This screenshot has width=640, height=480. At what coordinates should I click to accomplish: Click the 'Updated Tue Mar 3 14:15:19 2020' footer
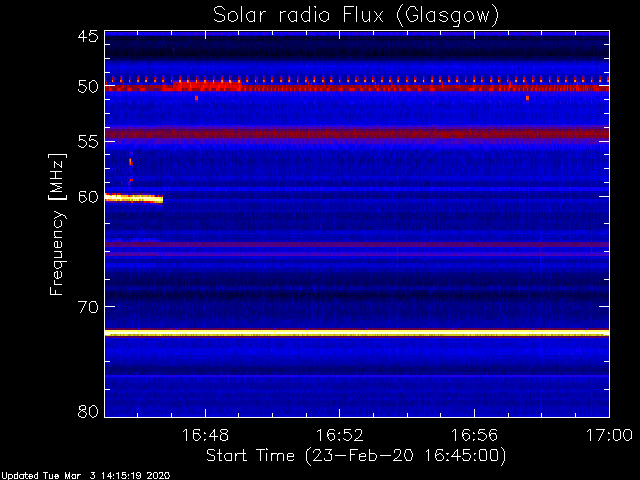(85, 476)
